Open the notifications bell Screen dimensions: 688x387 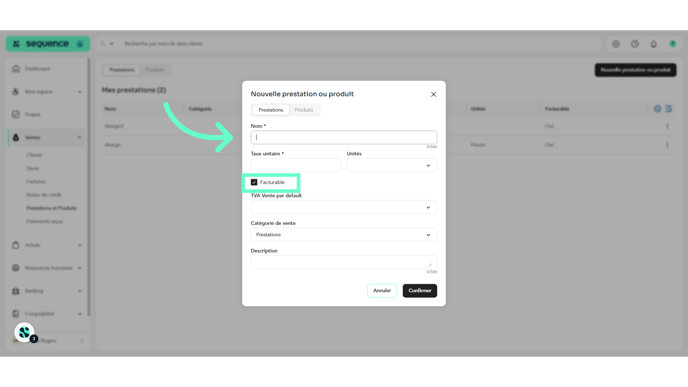click(x=654, y=44)
